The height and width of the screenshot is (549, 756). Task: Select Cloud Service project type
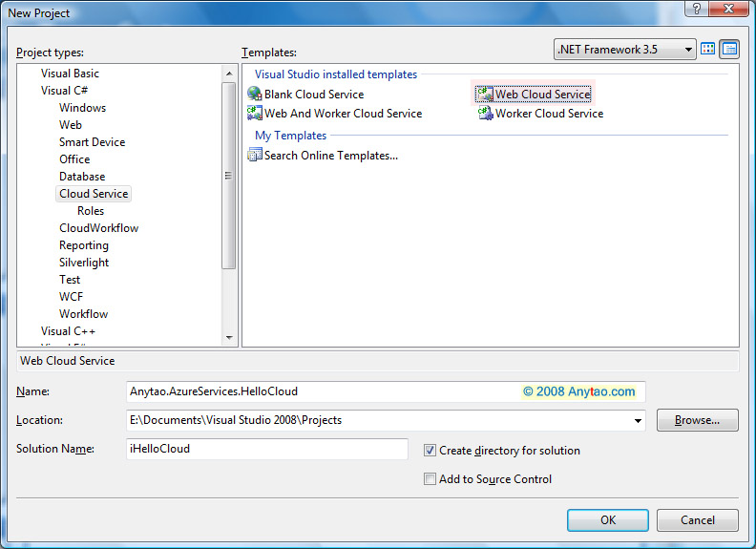click(x=94, y=194)
